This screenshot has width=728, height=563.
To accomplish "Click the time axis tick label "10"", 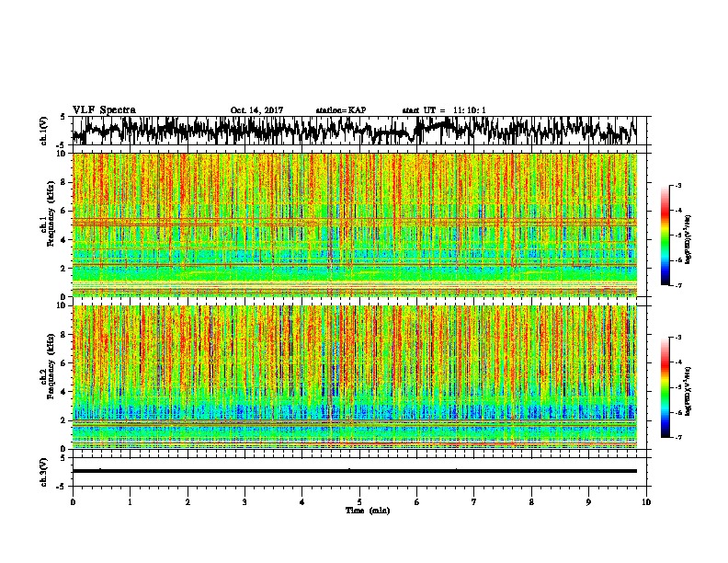I will pos(646,502).
